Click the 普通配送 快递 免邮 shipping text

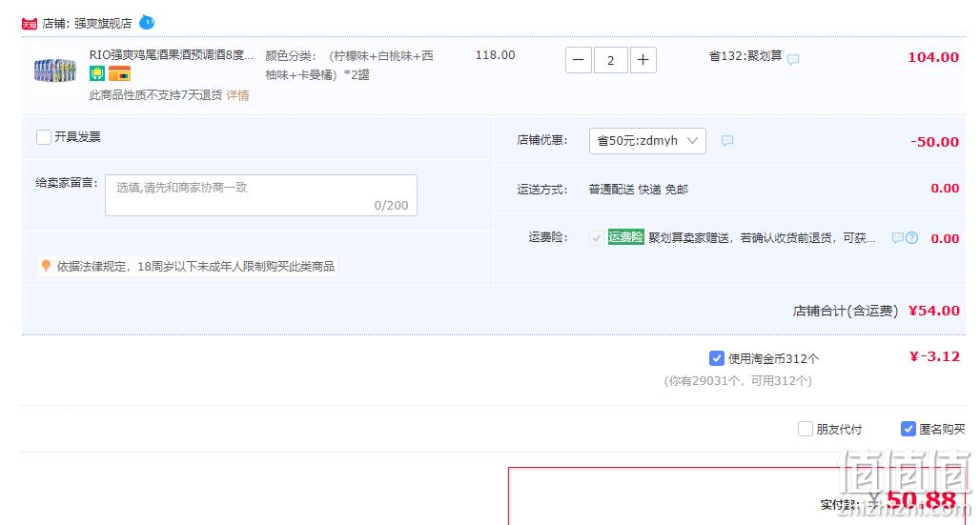point(638,190)
